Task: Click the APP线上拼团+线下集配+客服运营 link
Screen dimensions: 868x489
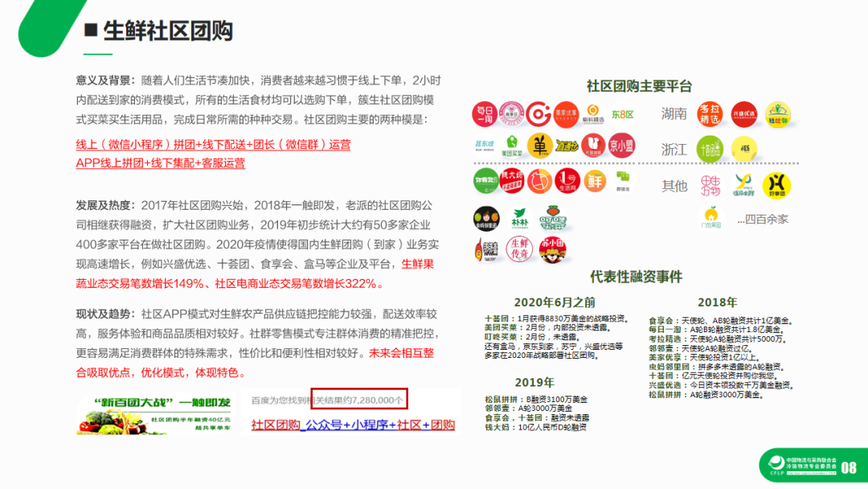Action: click(x=161, y=163)
